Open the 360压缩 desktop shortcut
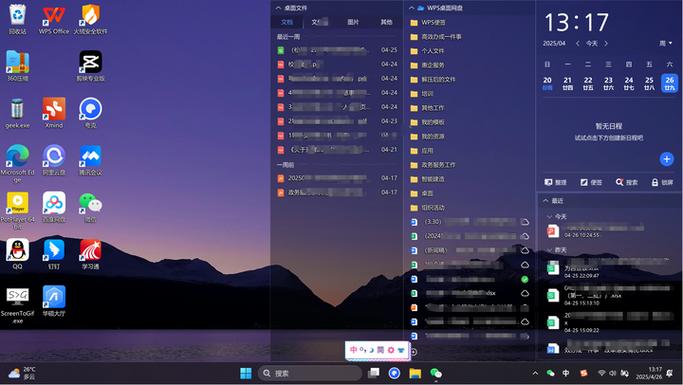Image resolution: width=683 pixels, height=385 pixels. tap(17, 66)
